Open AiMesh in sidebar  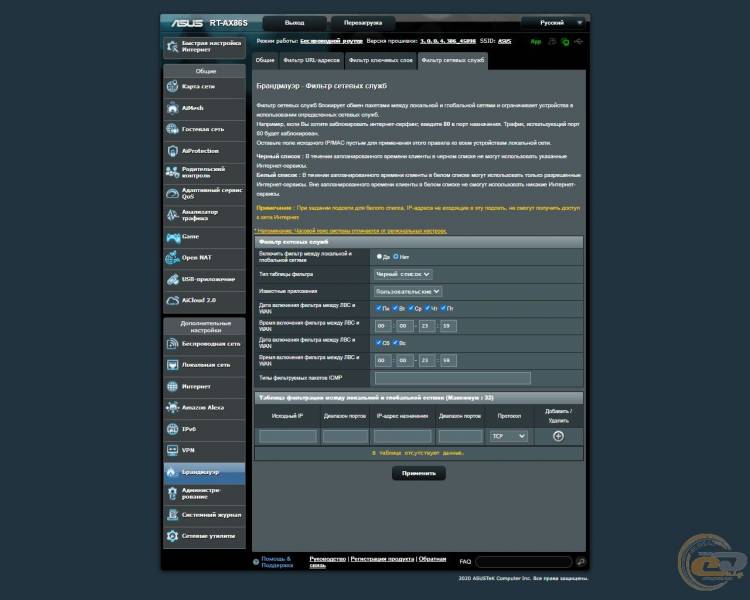[x=204, y=108]
